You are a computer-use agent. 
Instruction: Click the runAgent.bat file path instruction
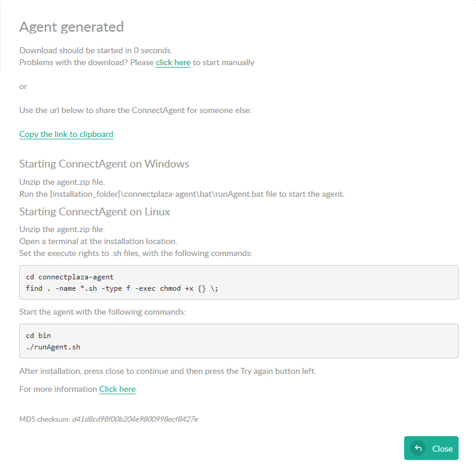181,194
